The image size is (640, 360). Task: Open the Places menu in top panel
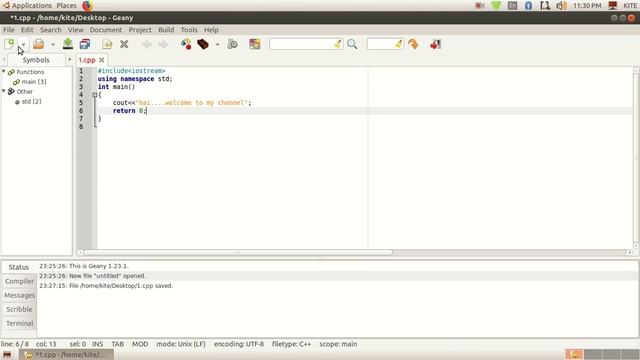pos(66,6)
